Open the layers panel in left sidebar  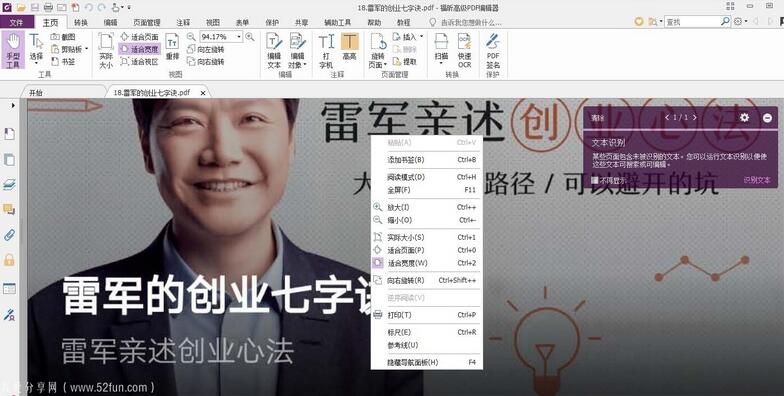pos(9,185)
